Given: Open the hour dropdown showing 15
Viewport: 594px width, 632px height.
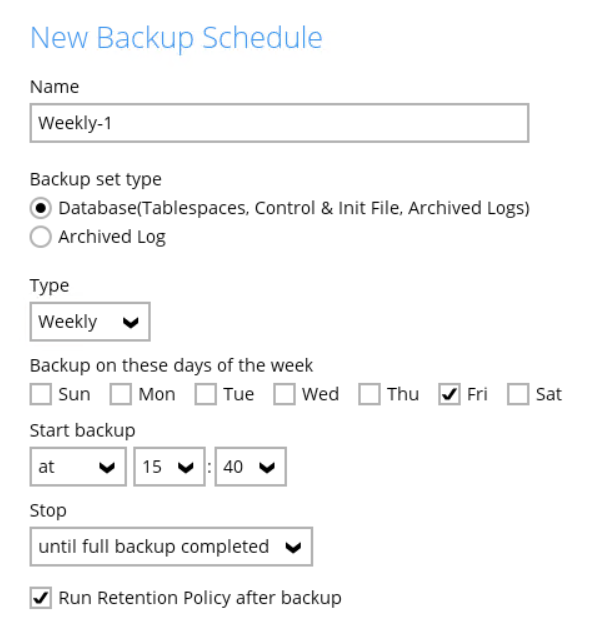Looking at the screenshot, I should pos(169,467).
